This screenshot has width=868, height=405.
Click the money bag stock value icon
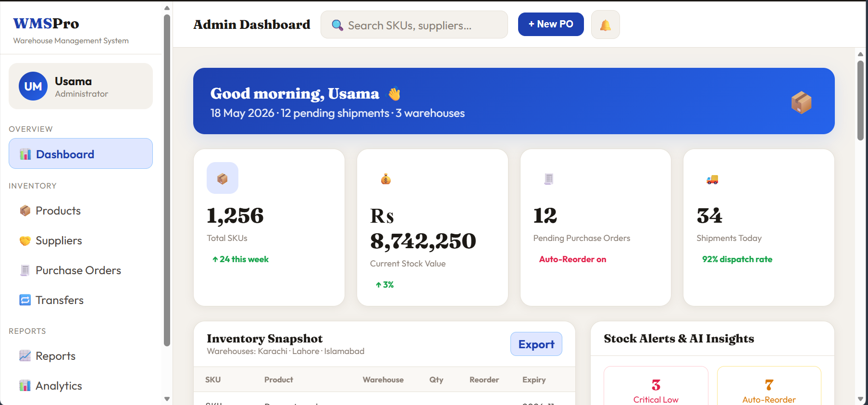(385, 179)
